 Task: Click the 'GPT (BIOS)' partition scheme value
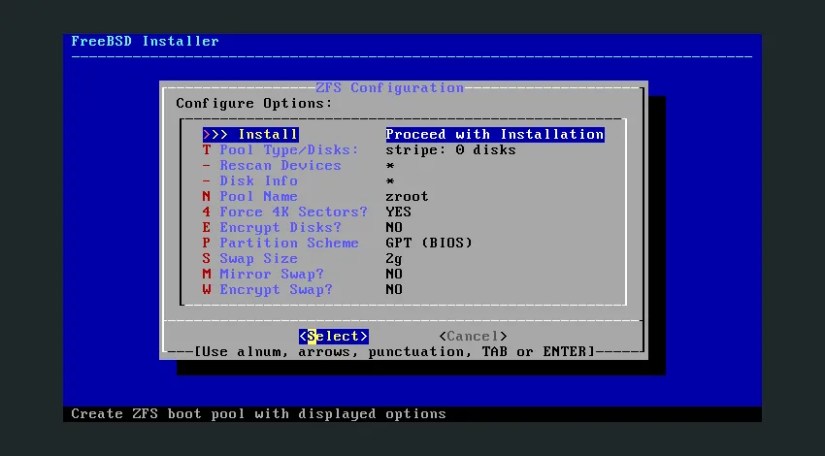(429, 243)
